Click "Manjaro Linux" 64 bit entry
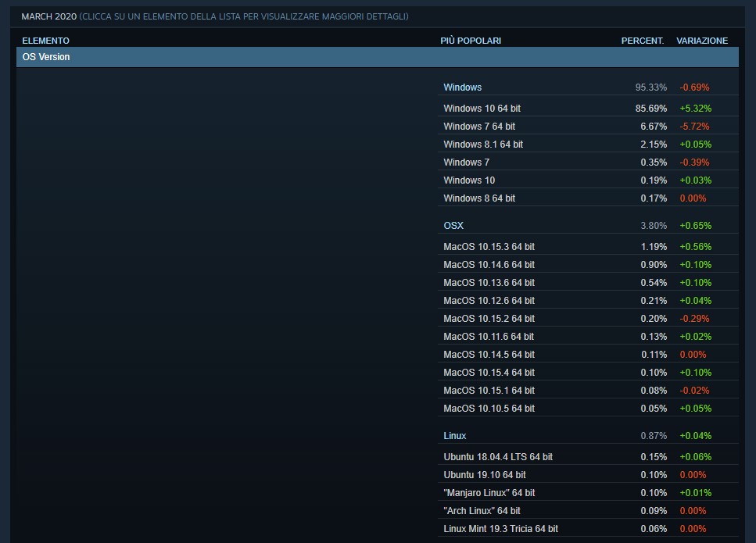The width and height of the screenshot is (756, 543). pyautogui.click(x=588, y=492)
